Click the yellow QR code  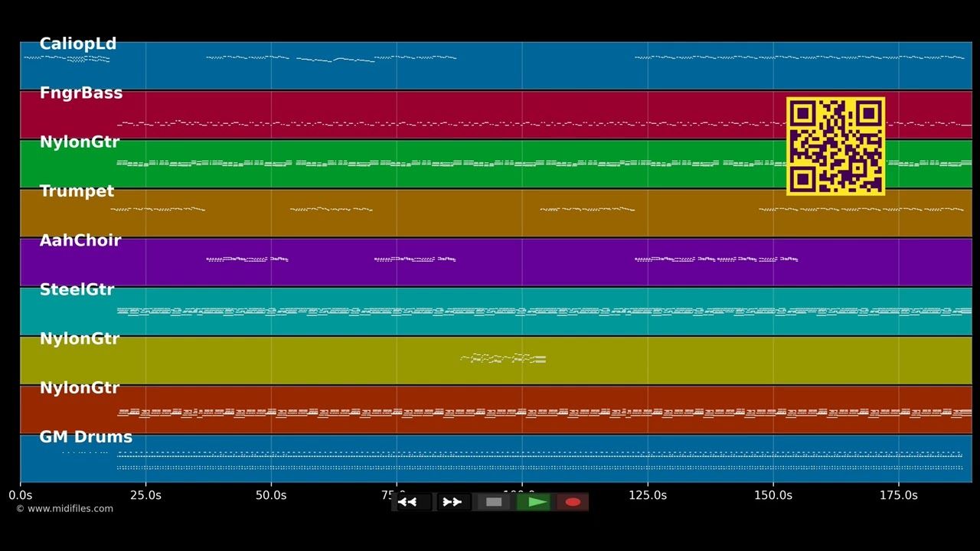point(835,145)
